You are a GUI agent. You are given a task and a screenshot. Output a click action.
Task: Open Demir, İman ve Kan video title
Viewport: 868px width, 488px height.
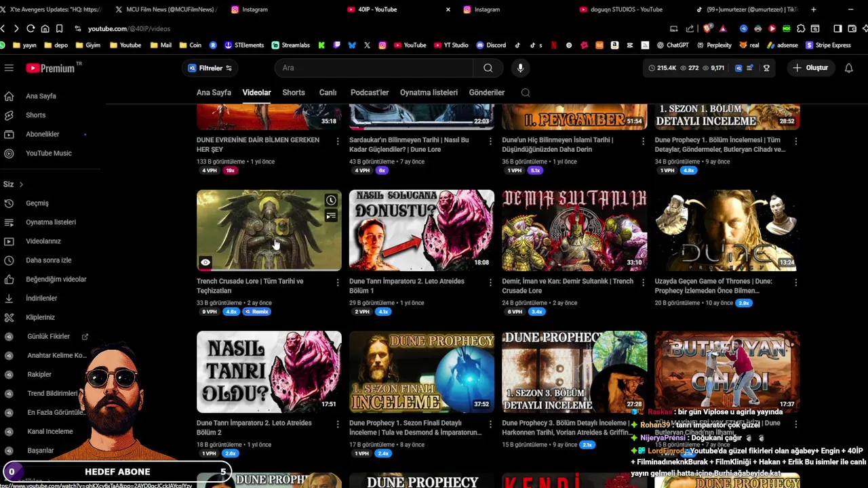click(568, 286)
